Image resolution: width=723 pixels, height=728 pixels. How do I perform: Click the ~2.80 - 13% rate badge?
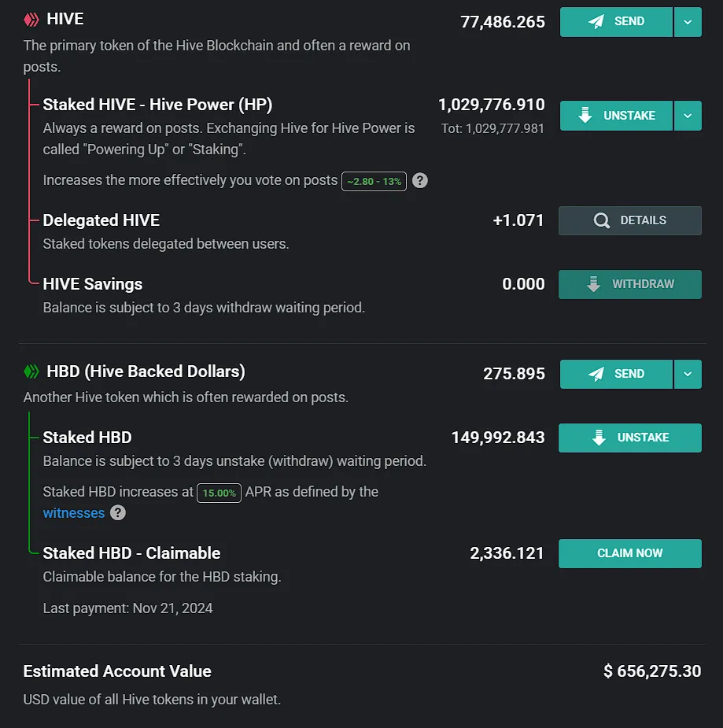tap(374, 181)
